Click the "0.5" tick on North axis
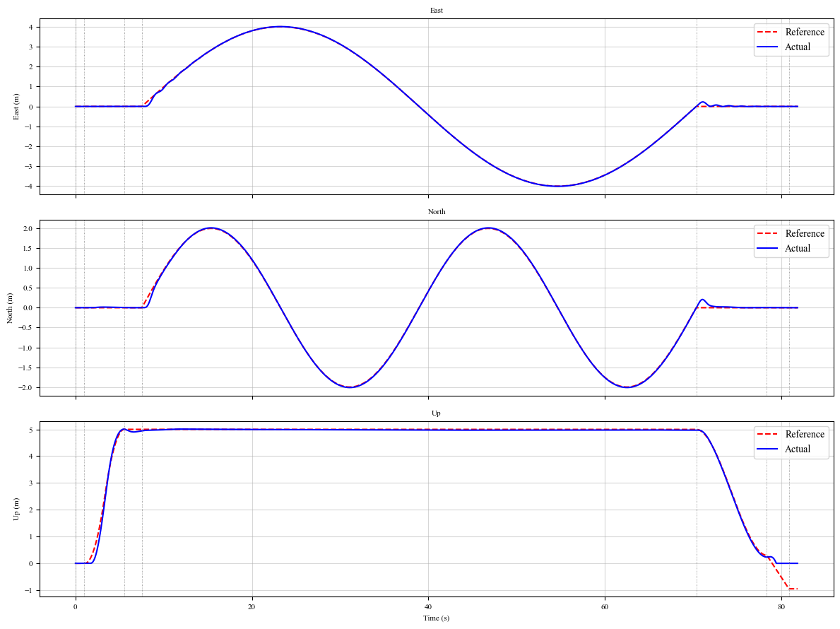Screen dimensions: 840x629 coord(28,288)
